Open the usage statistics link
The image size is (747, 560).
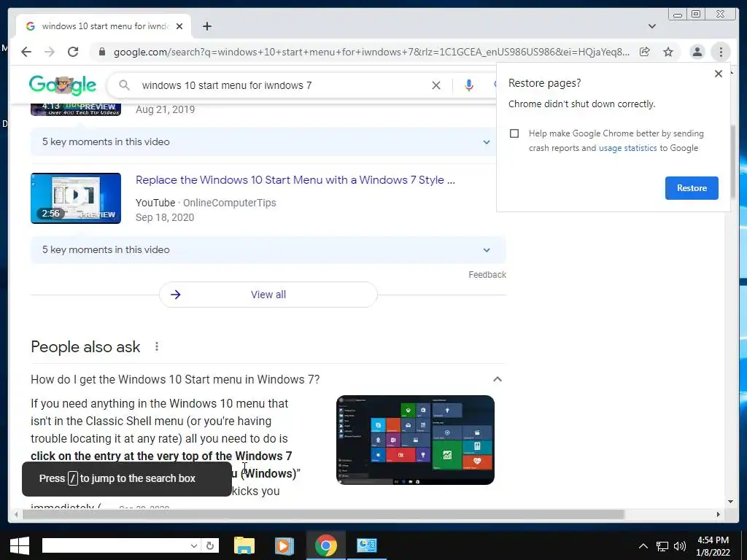[x=627, y=148]
